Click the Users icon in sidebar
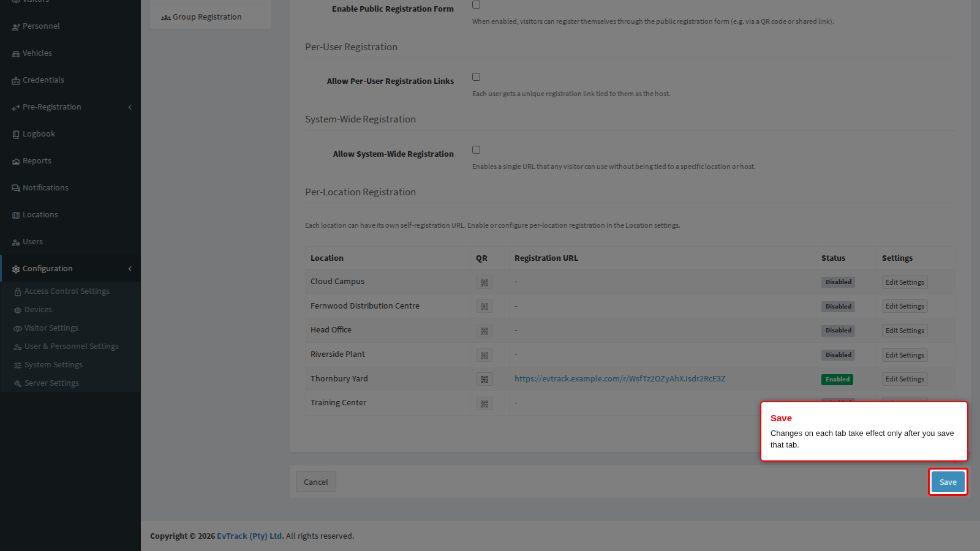Screen dimensions: 980x551 click(16, 242)
